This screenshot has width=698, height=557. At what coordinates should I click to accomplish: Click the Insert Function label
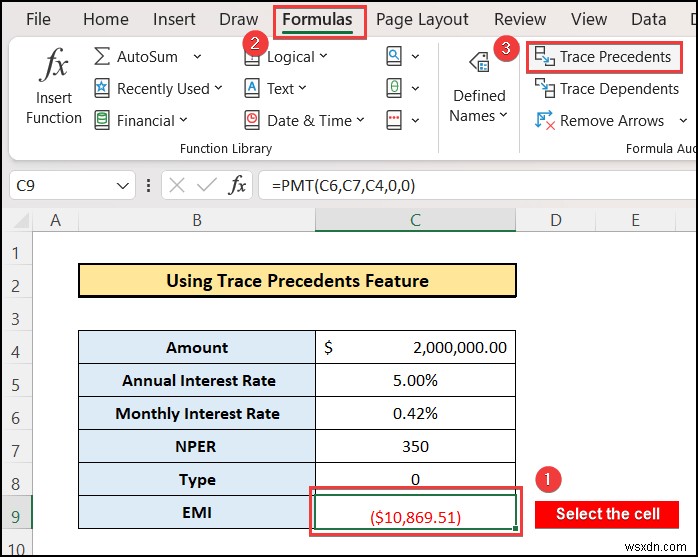click(54, 108)
